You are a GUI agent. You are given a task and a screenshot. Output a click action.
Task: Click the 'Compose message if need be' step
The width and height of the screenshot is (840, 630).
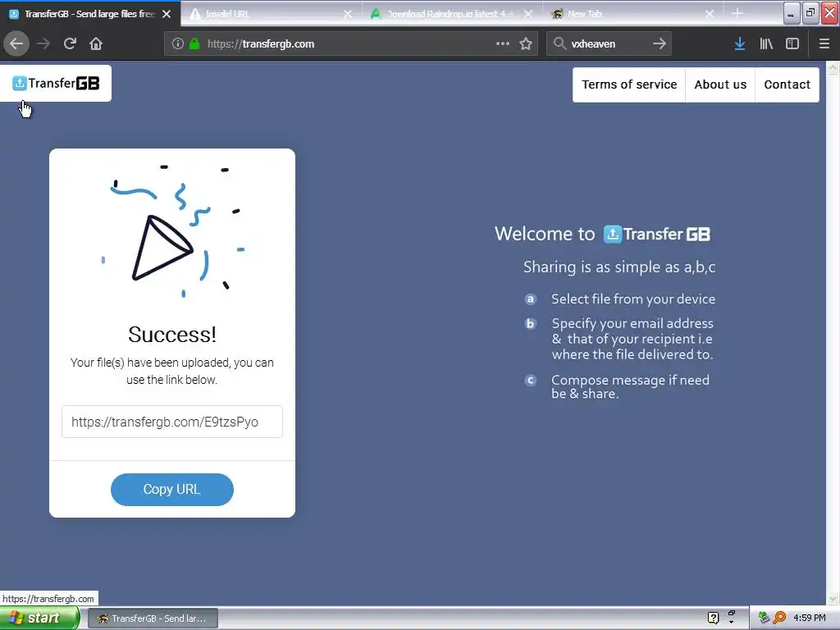coord(630,386)
